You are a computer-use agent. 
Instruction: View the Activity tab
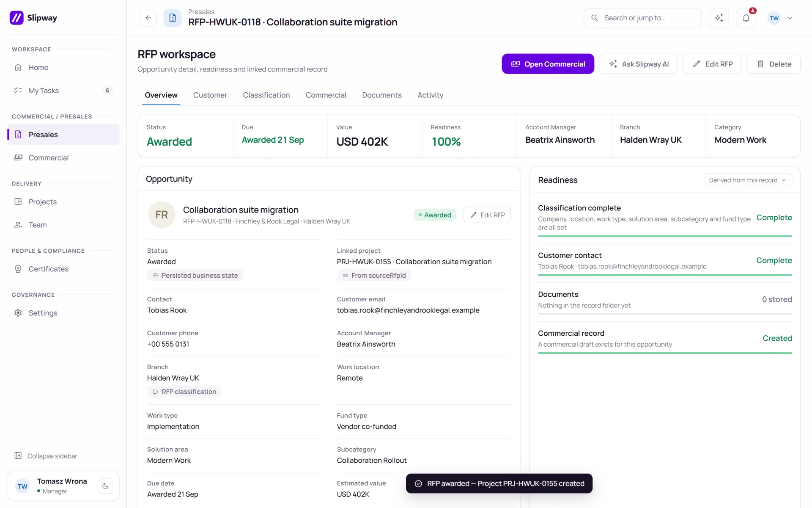pos(430,95)
